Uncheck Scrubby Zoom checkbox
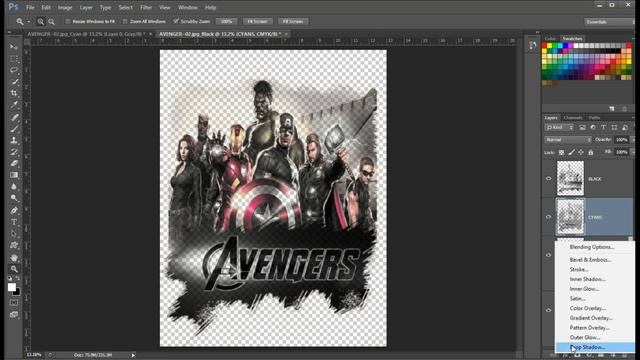Viewport: 640px width, 360px height. coord(176,21)
